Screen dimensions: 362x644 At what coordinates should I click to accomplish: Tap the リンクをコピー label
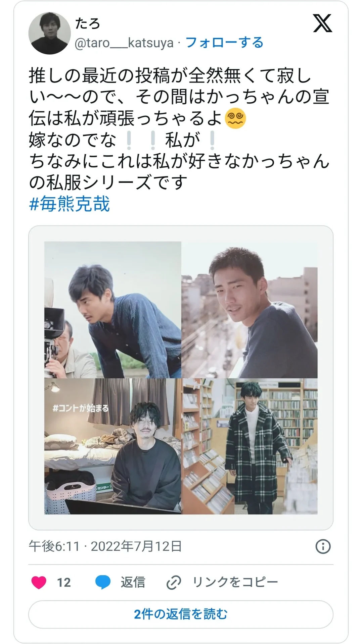[235, 582]
